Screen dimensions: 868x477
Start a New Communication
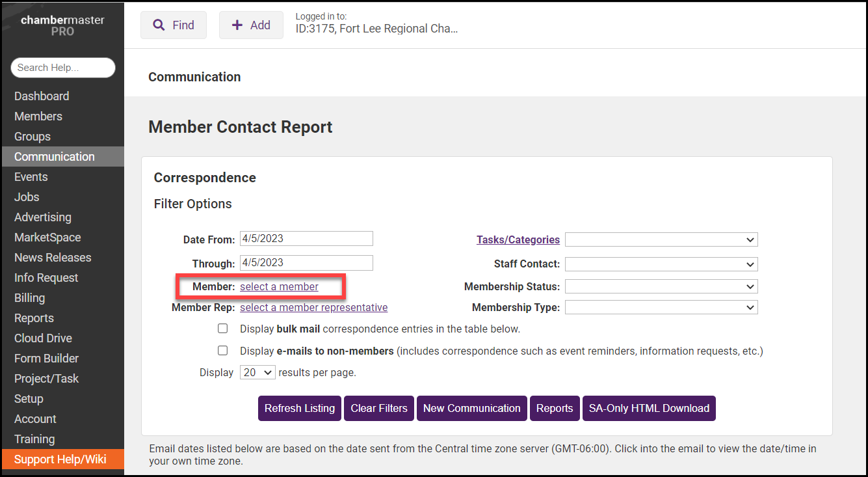tap(471, 409)
